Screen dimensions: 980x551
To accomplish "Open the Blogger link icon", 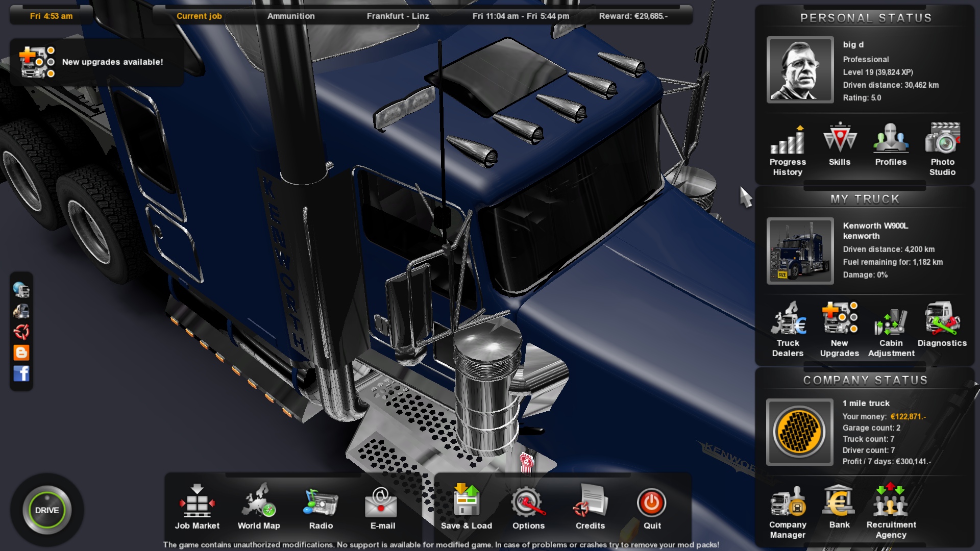I will pos(21,353).
